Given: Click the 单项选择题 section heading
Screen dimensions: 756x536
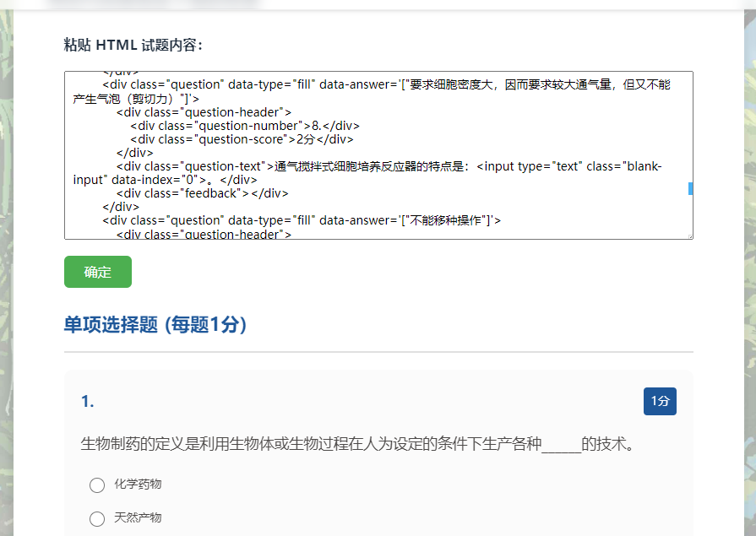Looking at the screenshot, I should coord(155,325).
